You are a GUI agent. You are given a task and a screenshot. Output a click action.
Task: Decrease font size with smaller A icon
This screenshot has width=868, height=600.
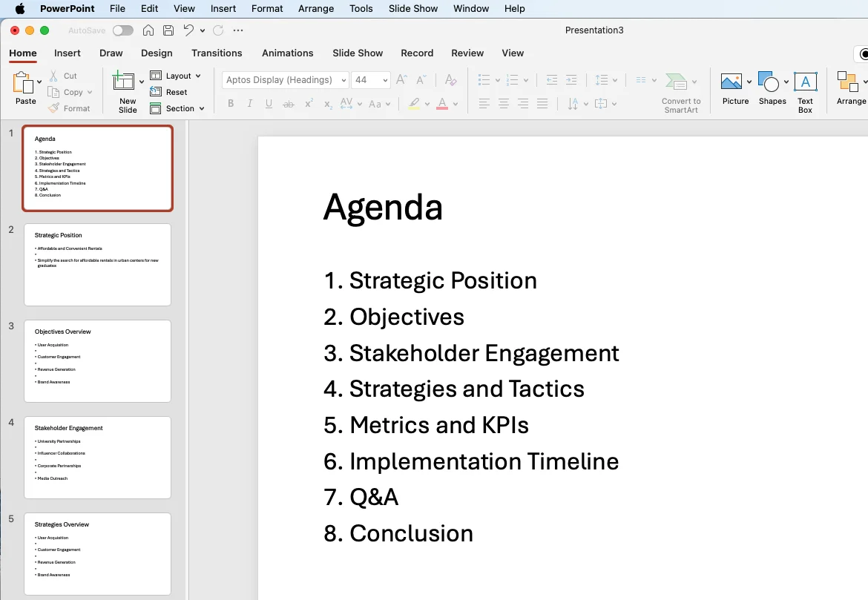[421, 79]
